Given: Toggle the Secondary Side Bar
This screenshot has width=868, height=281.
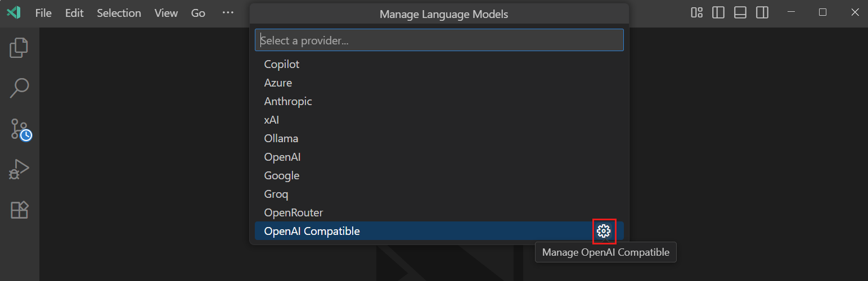Looking at the screenshot, I should pyautogui.click(x=762, y=12).
